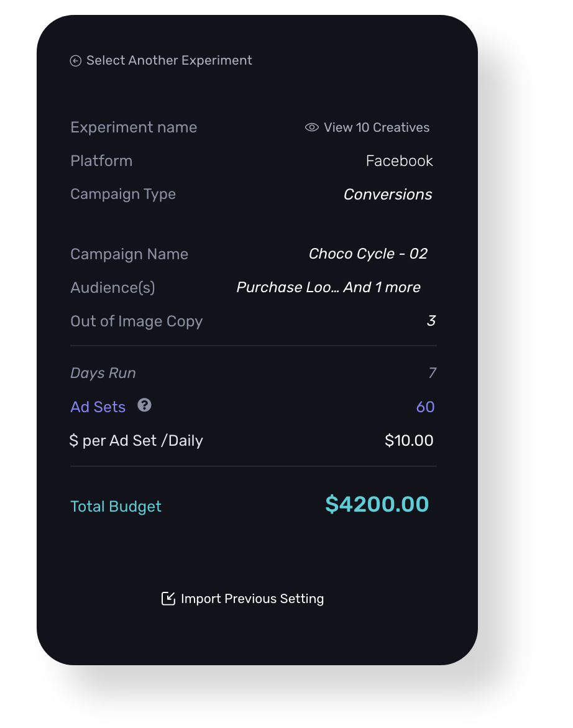
Task: Click the Facebook platform value
Action: pos(399,161)
